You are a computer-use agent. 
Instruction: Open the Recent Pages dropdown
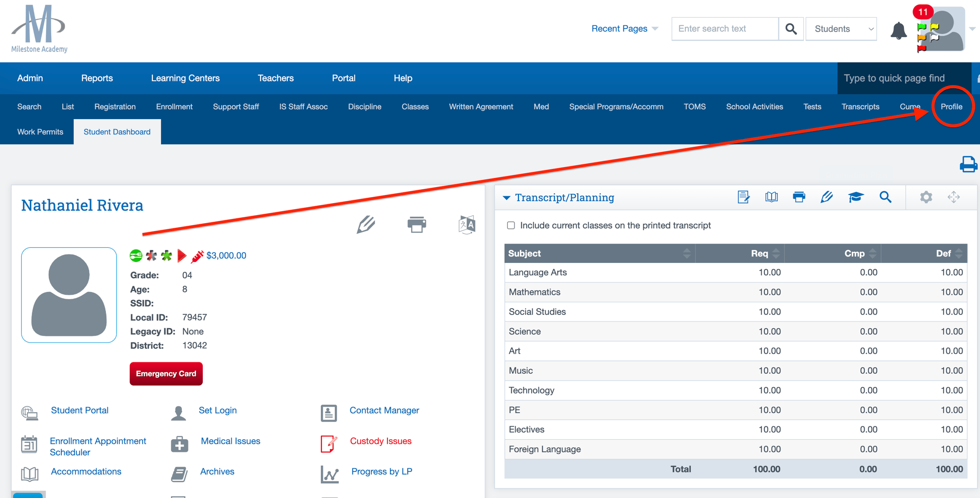(x=624, y=28)
